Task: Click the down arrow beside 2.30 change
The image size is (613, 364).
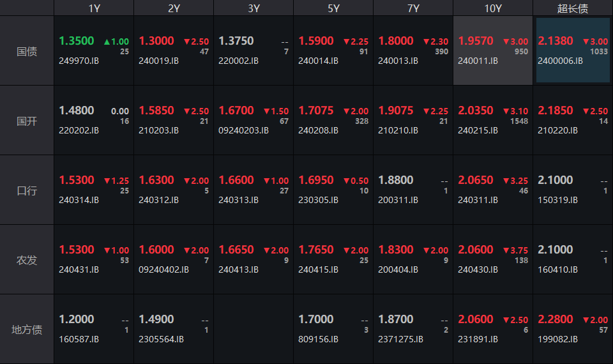Action: click(427, 42)
